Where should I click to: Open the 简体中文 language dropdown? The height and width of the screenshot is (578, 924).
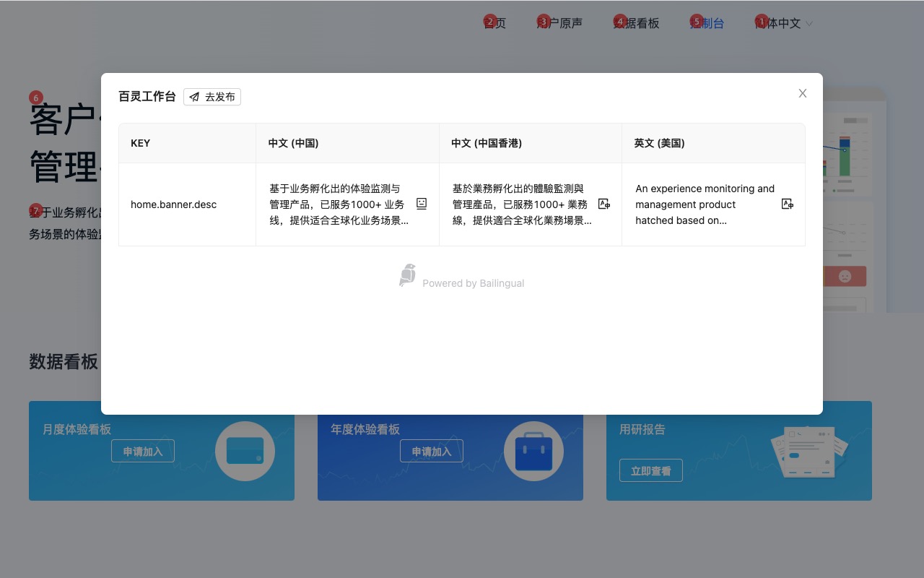coord(783,22)
